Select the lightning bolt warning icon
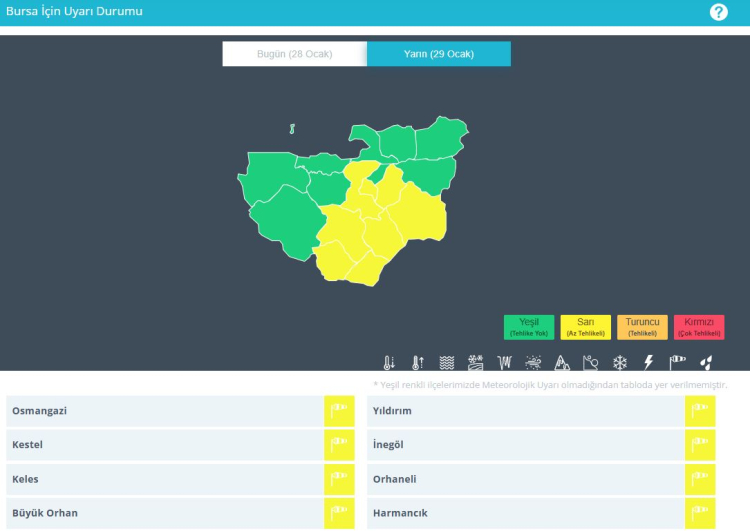The height and width of the screenshot is (531, 750). [648, 362]
